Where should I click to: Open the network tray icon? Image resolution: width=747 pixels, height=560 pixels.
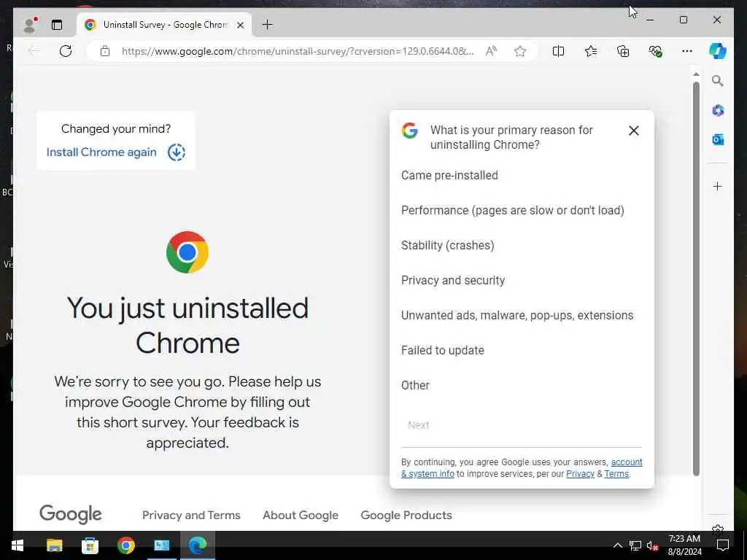[x=635, y=545]
